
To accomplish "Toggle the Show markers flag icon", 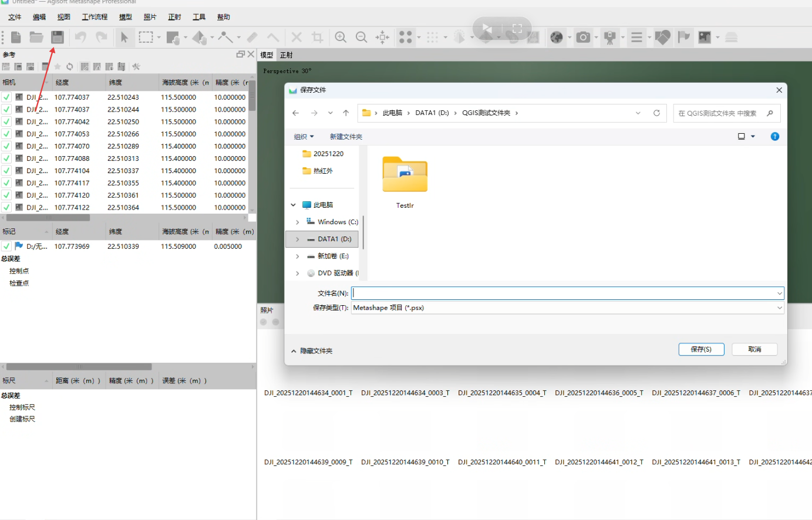I will tap(683, 38).
